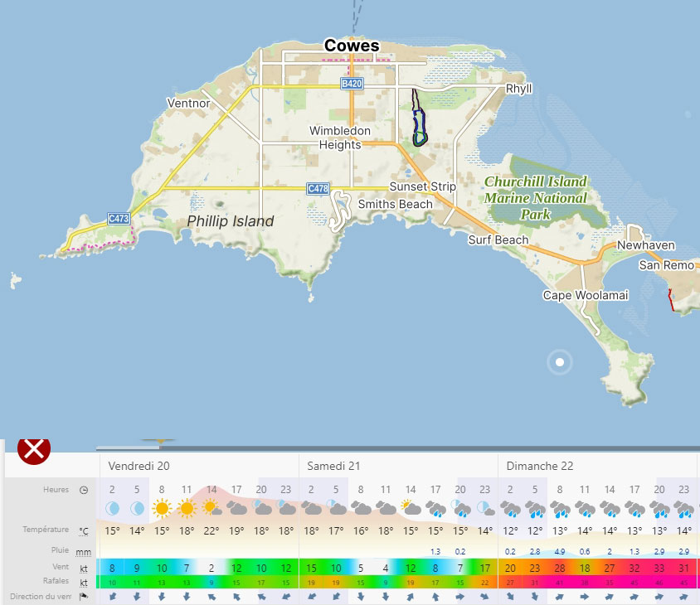700x605 pixels.
Task: Toggle wind unit kt in Vent row
Action: click(x=84, y=568)
